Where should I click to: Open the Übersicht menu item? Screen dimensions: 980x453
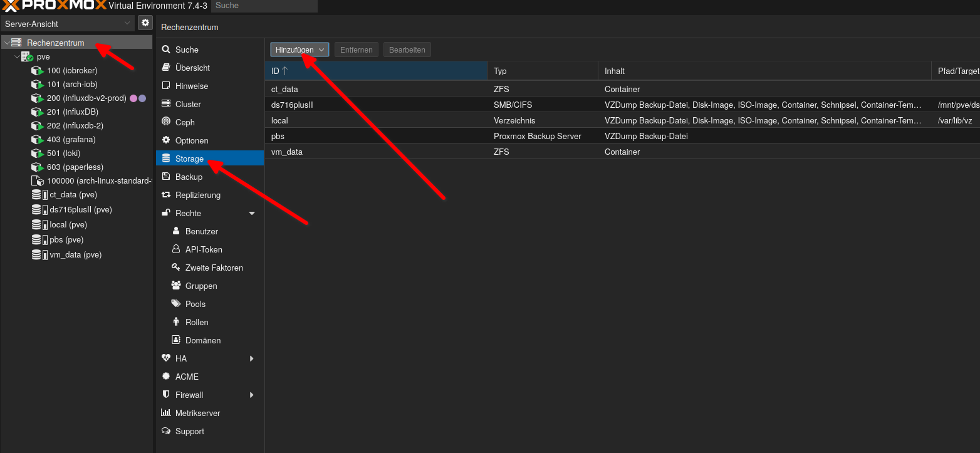tap(210, 68)
